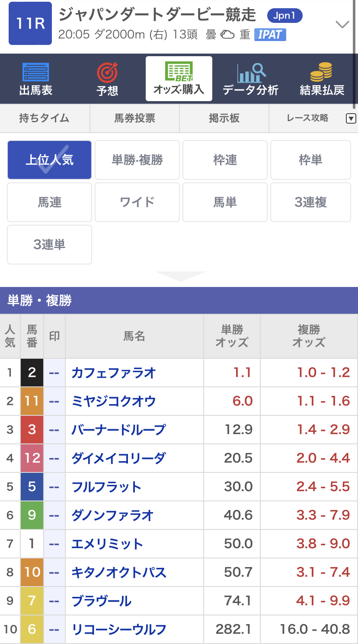Select the 馬連 bet type
This screenshot has height=644, width=358.
pyautogui.click(x=49, y=202)
